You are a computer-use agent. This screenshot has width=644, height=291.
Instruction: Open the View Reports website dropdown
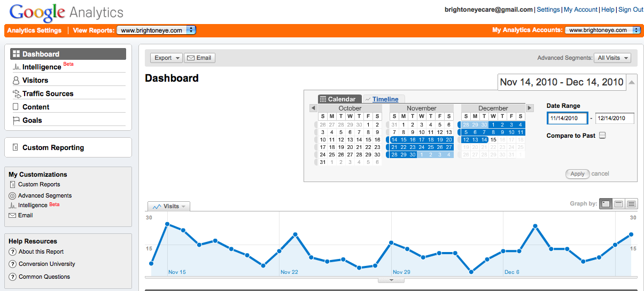point(157,30)
